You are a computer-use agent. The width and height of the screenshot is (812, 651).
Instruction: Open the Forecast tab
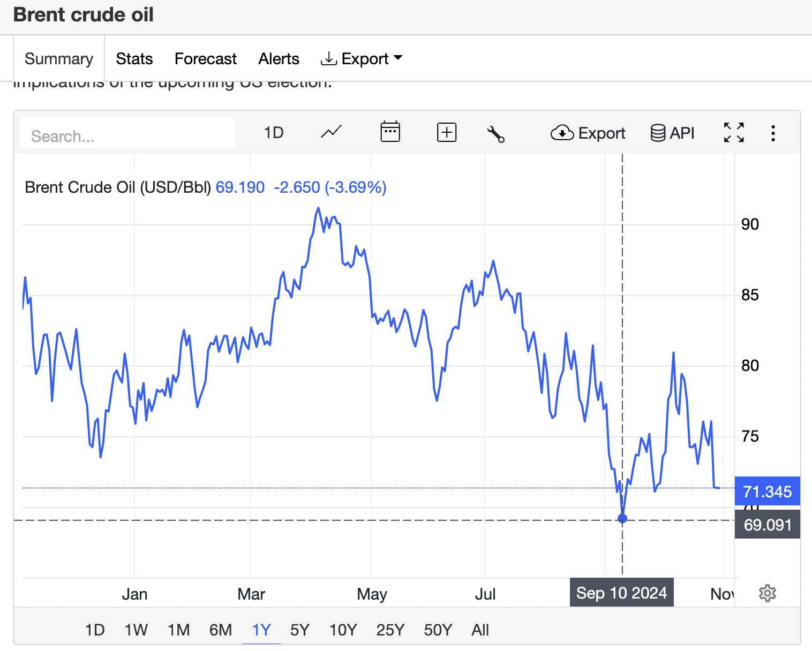tap(206, 58)
